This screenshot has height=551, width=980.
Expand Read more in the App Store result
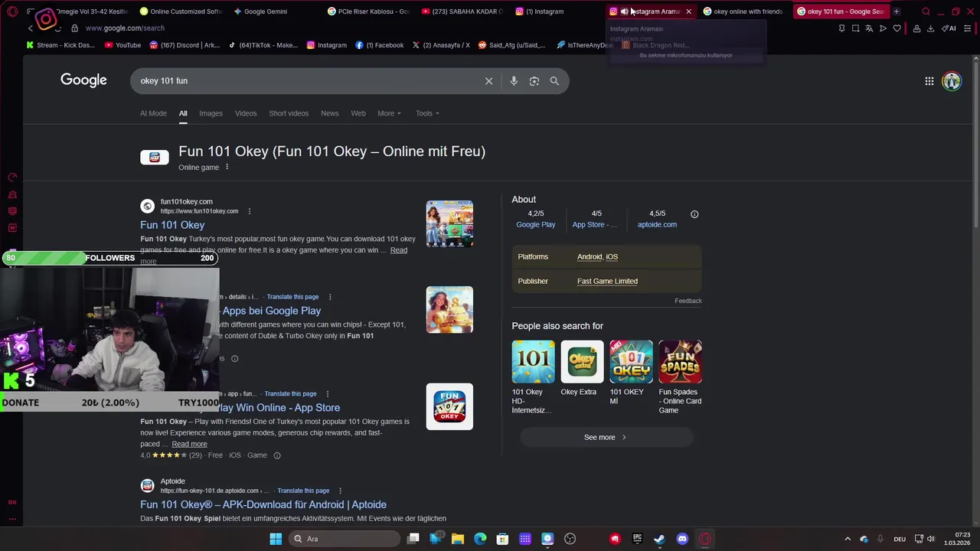(x=189, y=444)
